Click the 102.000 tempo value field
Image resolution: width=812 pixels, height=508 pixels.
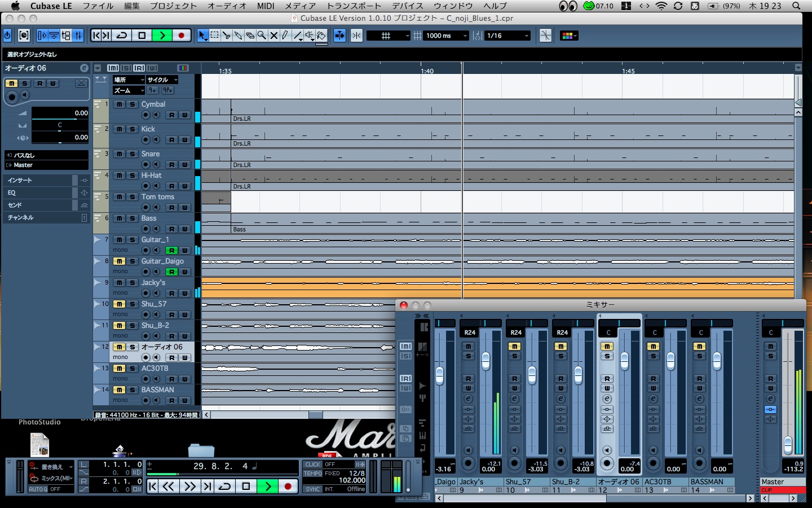[x=352, y=481]
